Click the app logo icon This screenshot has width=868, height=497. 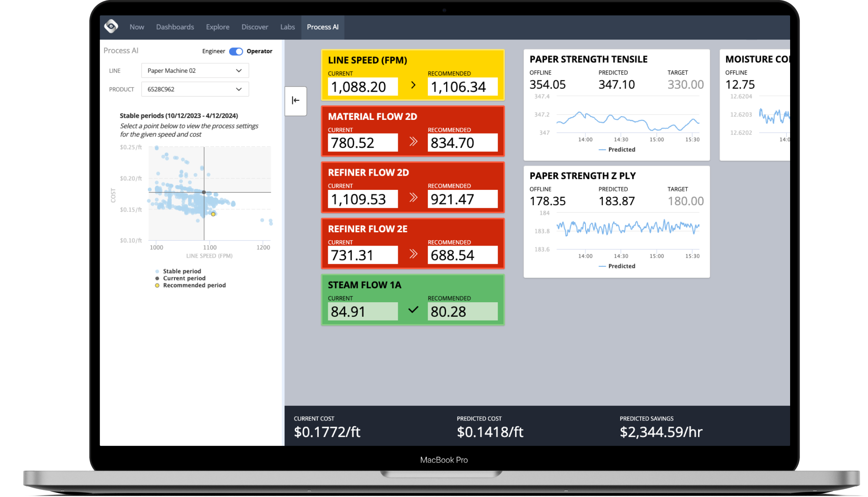[111, 27]
